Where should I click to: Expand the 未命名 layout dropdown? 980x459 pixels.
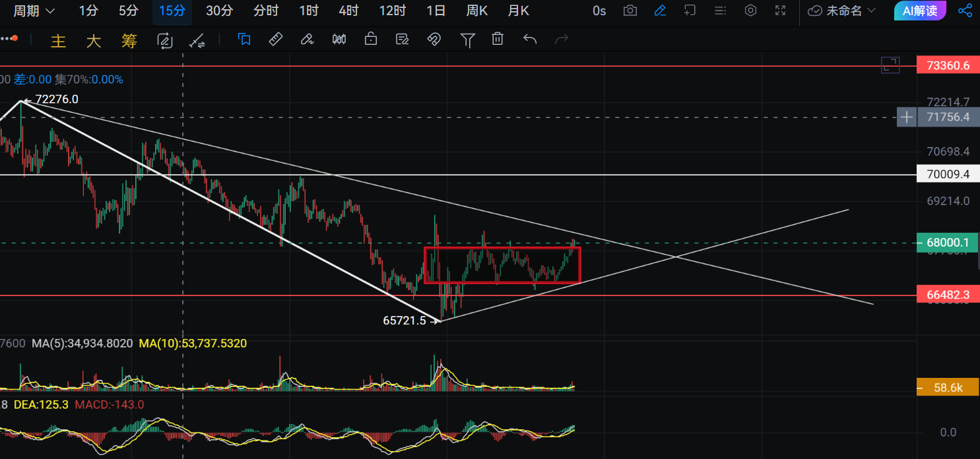[x=842, y=11]
